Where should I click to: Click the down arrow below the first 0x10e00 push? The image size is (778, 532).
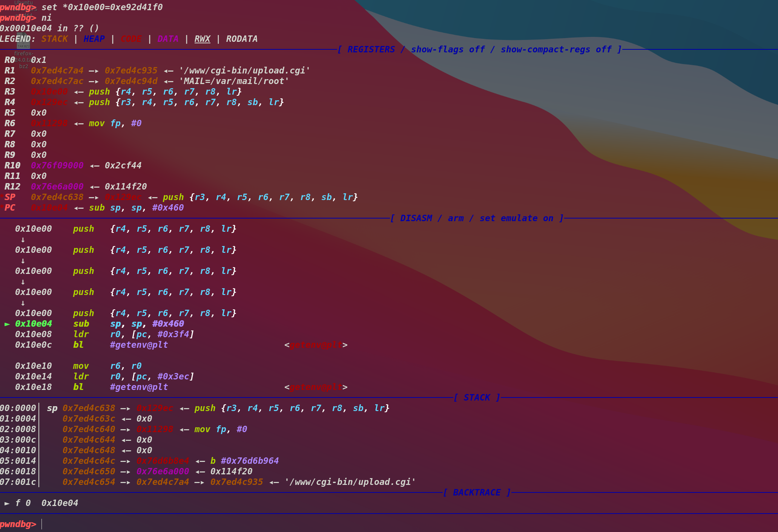(23, 240)
